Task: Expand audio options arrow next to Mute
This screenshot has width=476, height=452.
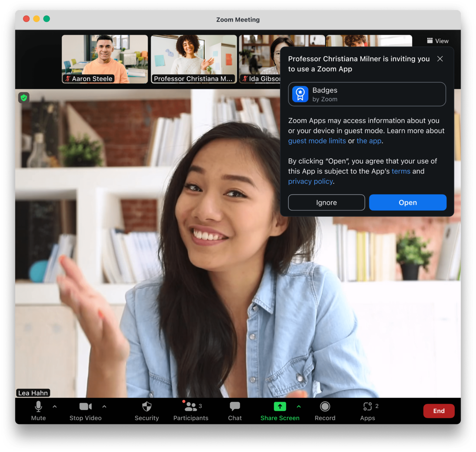Action: pyautogui.click(x=55, y=407)
